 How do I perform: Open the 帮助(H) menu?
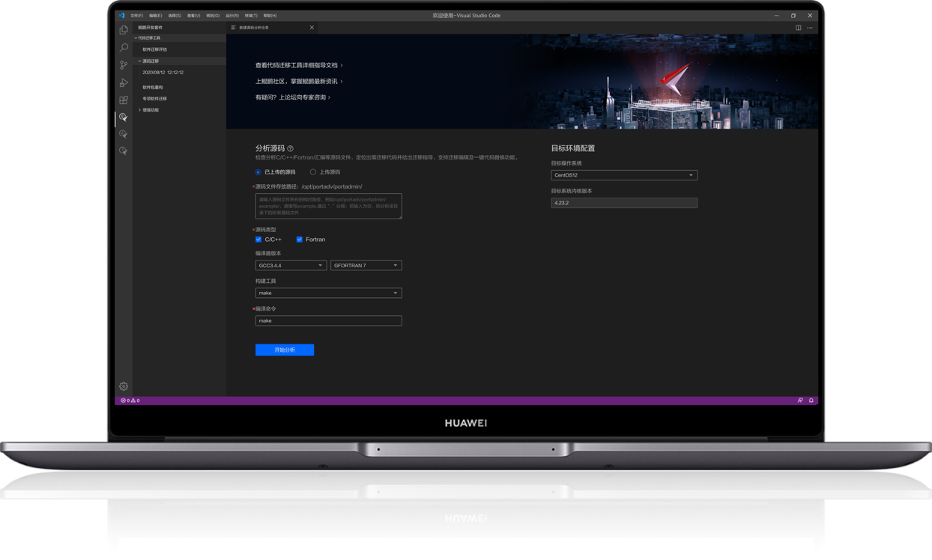(270, 15)
